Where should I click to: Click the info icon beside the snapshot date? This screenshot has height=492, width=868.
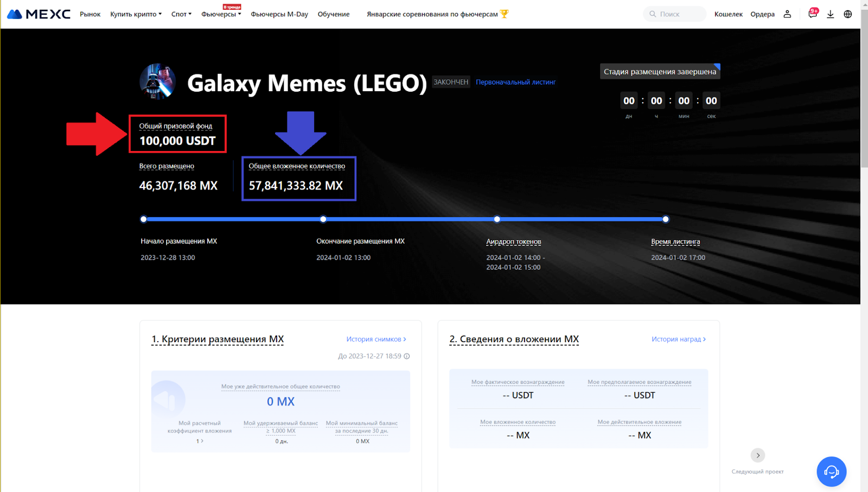[x=407, y=356]
